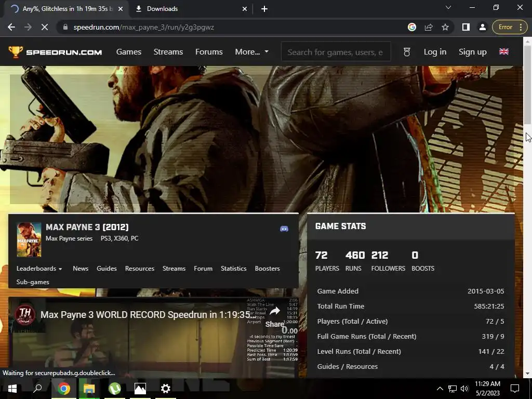
Task: Open the Max Payne series link
Action: point(69,238)
